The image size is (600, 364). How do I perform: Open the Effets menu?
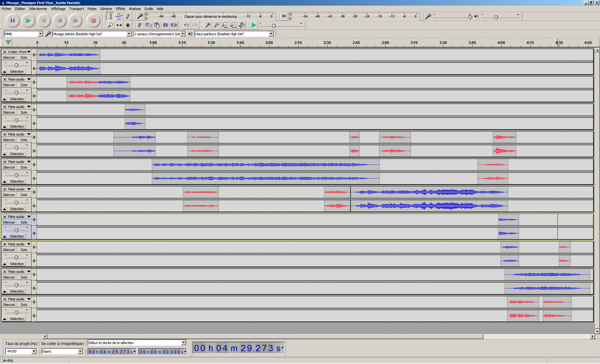pyautogui.click(x=120, y=9)
